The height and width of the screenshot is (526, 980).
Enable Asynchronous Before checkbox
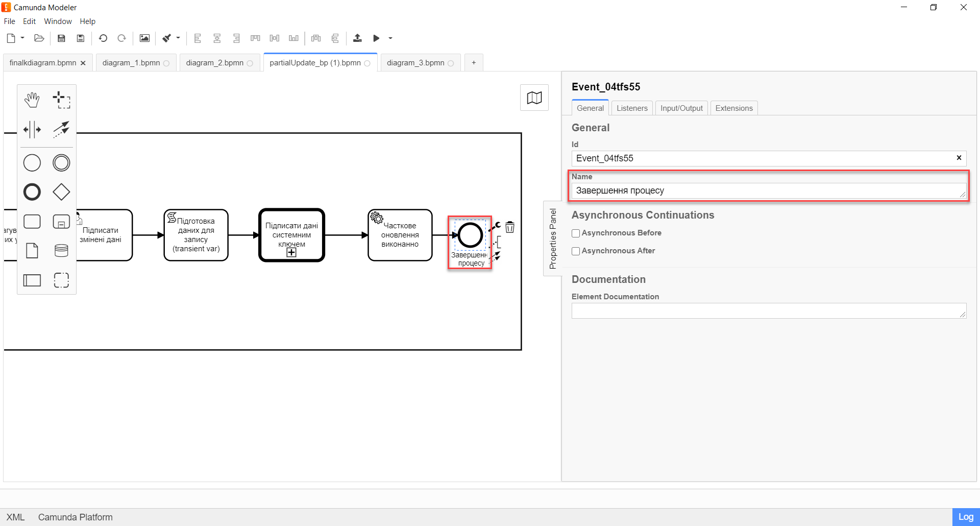point(576,233)
